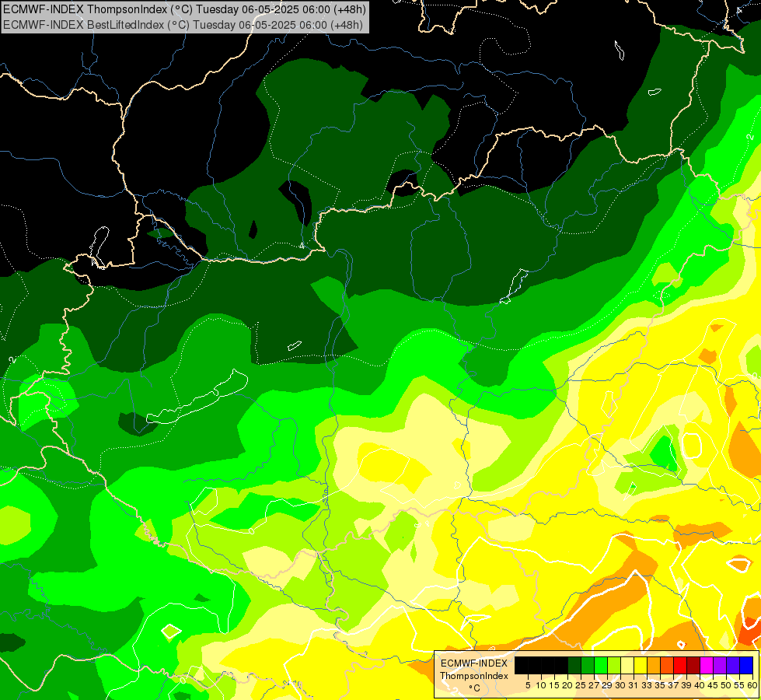Screen dimensions: 761x700
Task: Select the lime yellow-green legend swatch
Action: (614, 665)
